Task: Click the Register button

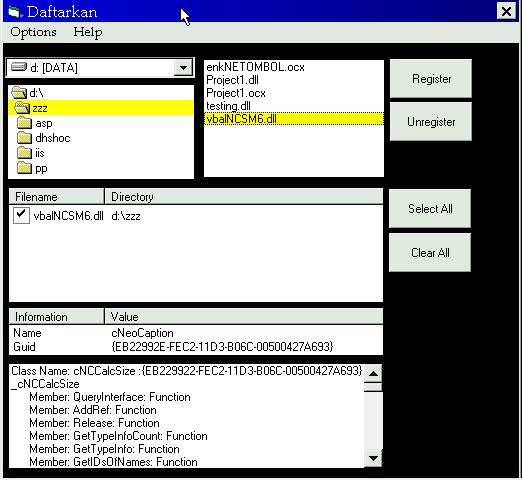Action: [x=431, y=79]
